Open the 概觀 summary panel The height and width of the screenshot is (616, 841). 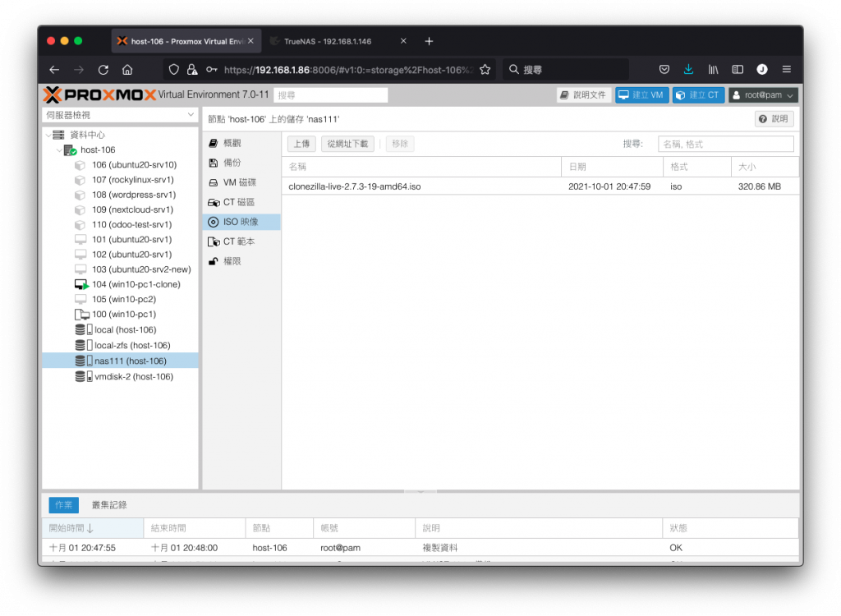pyautogui.click(x=241, y=143)
